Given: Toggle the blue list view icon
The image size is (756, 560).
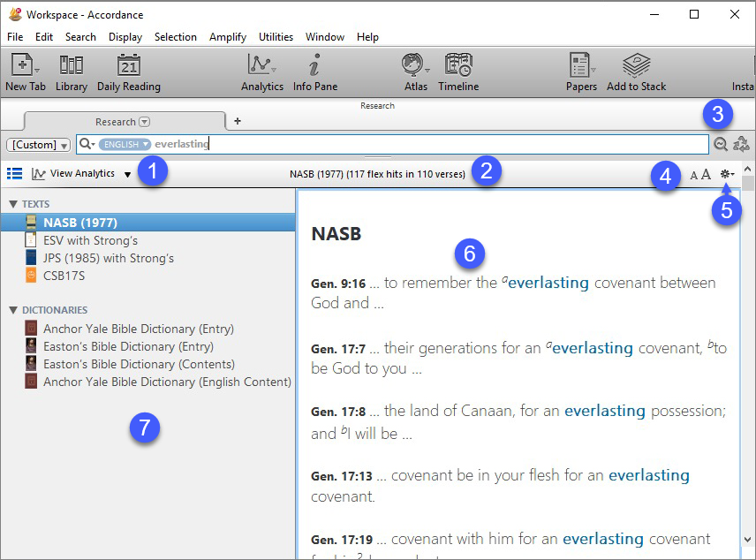Looking at the screenshot, I should (14, 174).
